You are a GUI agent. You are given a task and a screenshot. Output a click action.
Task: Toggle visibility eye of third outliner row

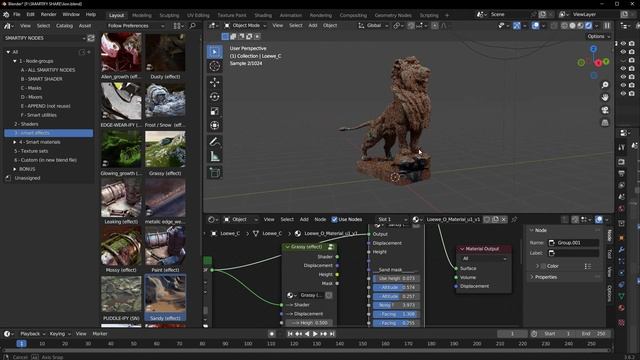pos(623,60)
